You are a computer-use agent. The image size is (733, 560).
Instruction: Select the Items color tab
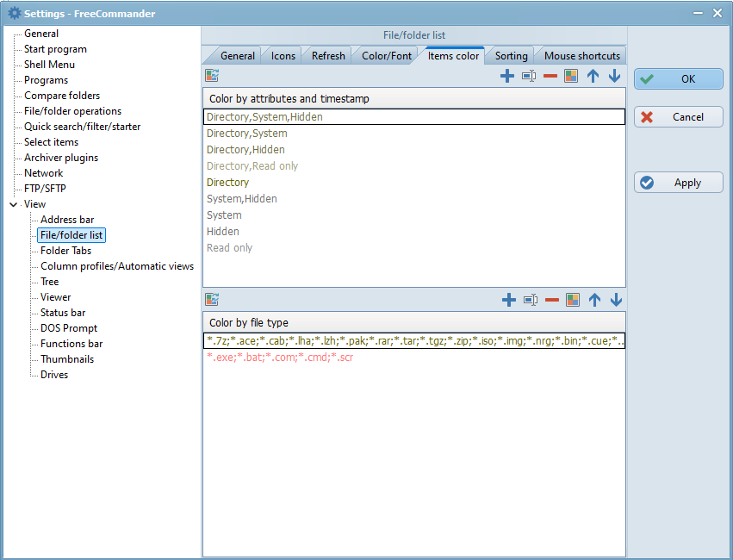[x=453, y=56]
